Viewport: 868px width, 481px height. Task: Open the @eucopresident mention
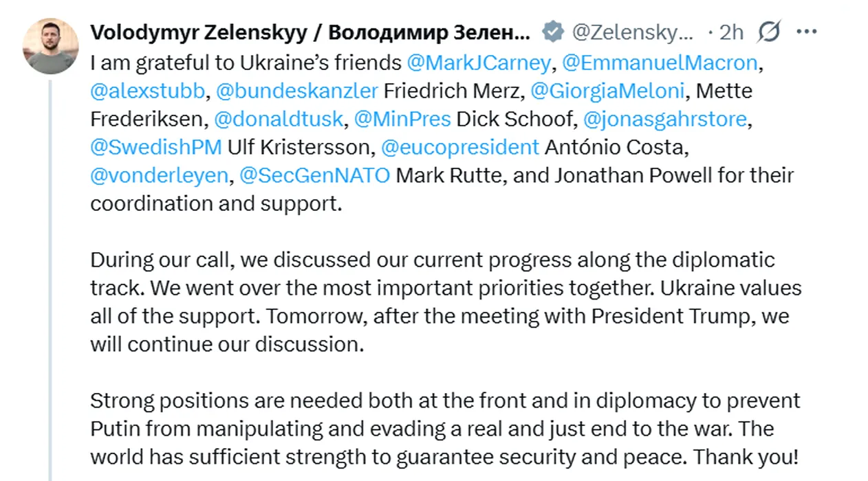459,147
